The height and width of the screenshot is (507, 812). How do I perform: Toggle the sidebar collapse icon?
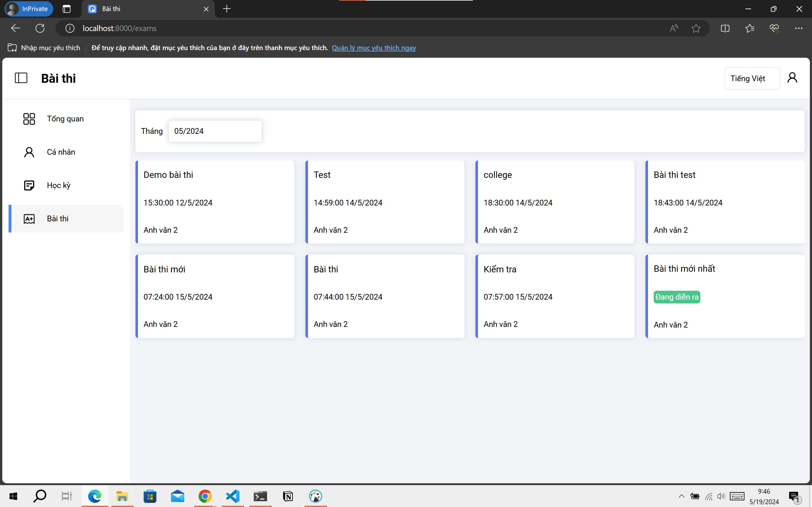click(21, 78)
